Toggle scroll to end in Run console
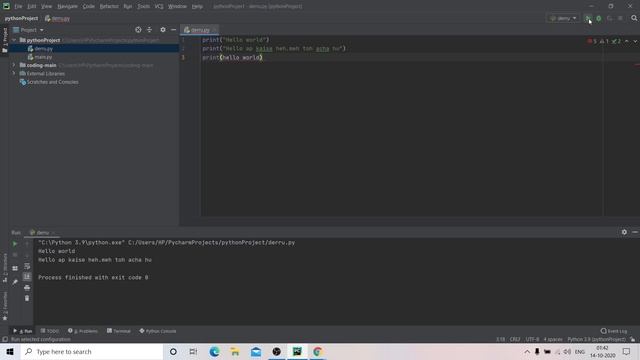The height and width of the screenshot is (360, 640). point(27,277)
